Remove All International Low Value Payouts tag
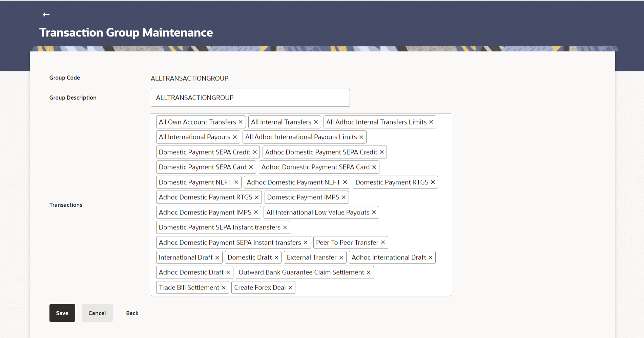Image resolution: width=644 pixels, height=338 pixels. click(x=374, y=212)
